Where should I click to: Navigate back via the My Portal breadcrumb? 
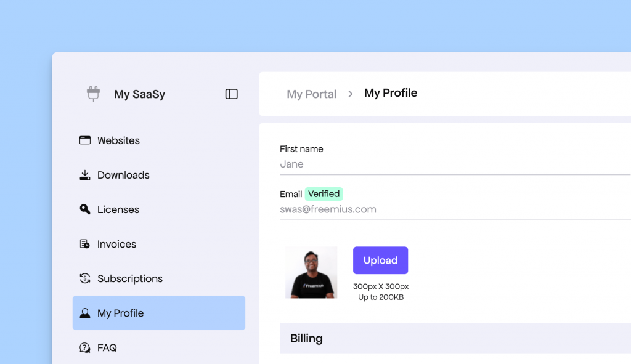point(311,94)
